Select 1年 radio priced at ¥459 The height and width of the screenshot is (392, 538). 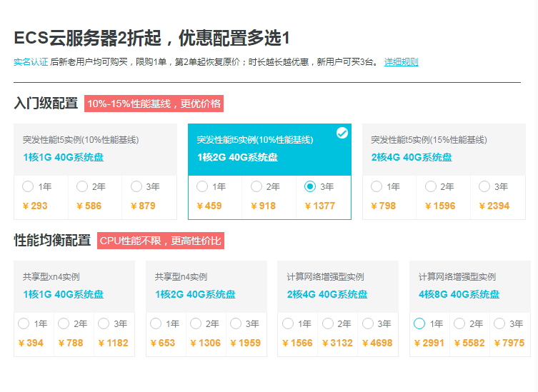(202, 186)
